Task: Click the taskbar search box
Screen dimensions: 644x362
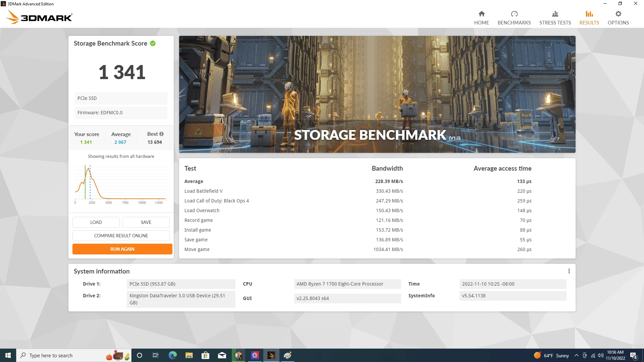Action: coord(74,355)
